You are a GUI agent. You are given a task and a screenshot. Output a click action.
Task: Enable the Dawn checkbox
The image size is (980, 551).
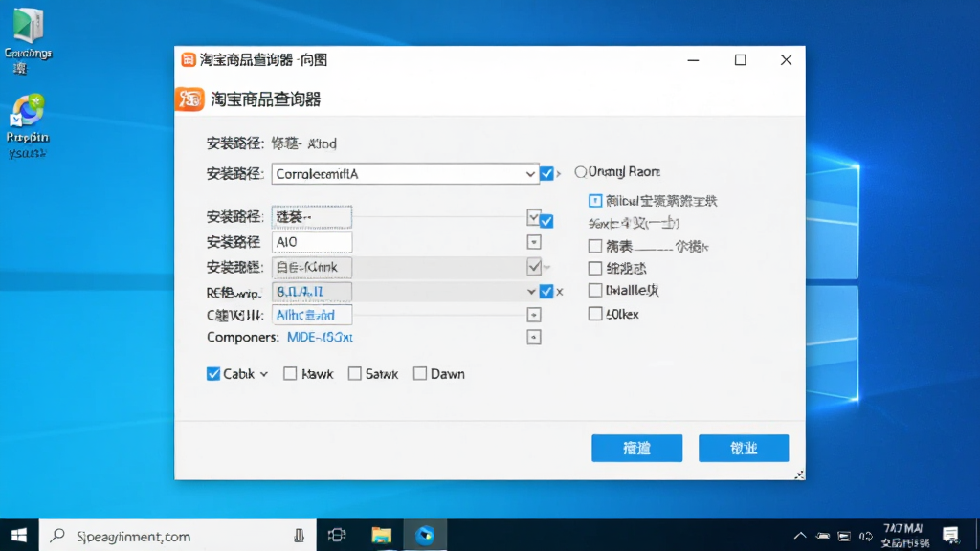[420, 374]
